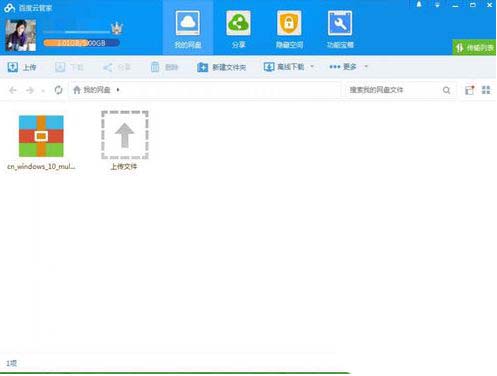Open the 传输列表 transfer list button

(x=474, y=48)
